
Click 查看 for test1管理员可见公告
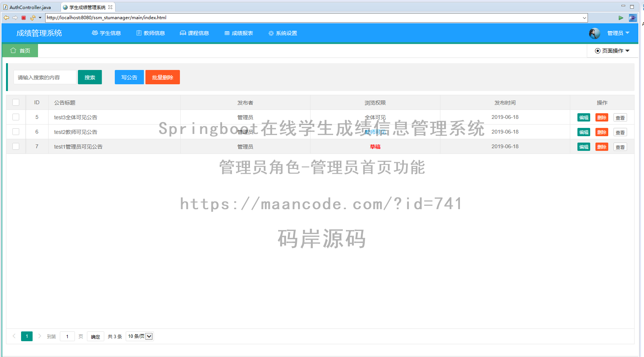[620, 147]
